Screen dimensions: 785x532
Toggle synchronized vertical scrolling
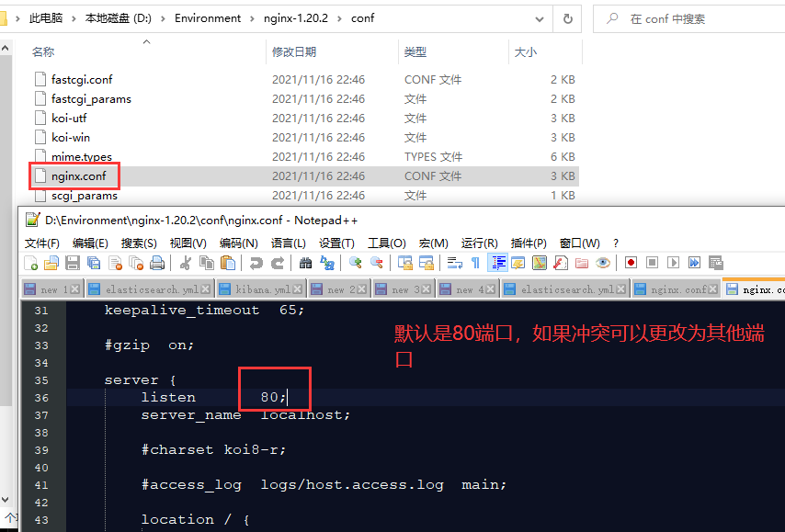pyautogui.click(x=404, y=263)
